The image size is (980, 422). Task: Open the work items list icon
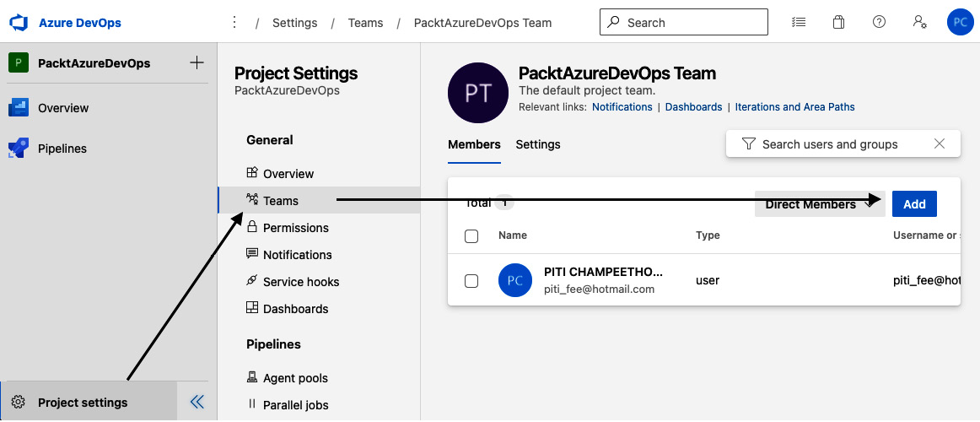pos(798,23)
